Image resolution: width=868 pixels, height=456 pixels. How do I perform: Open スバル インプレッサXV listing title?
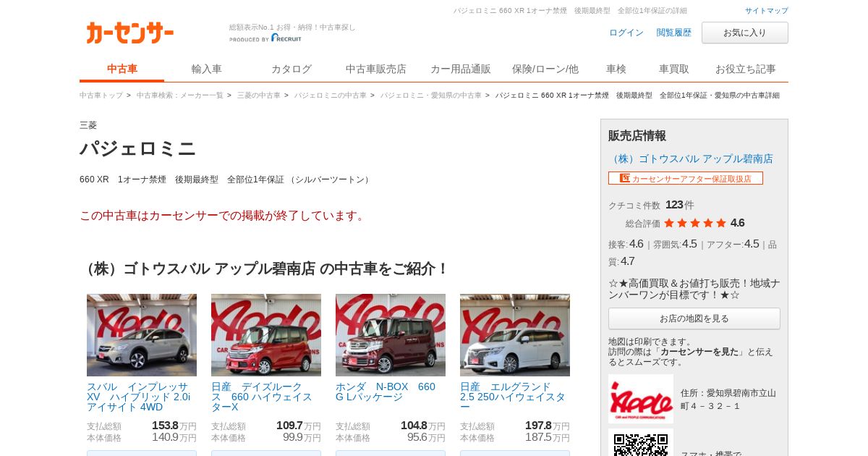139,397
